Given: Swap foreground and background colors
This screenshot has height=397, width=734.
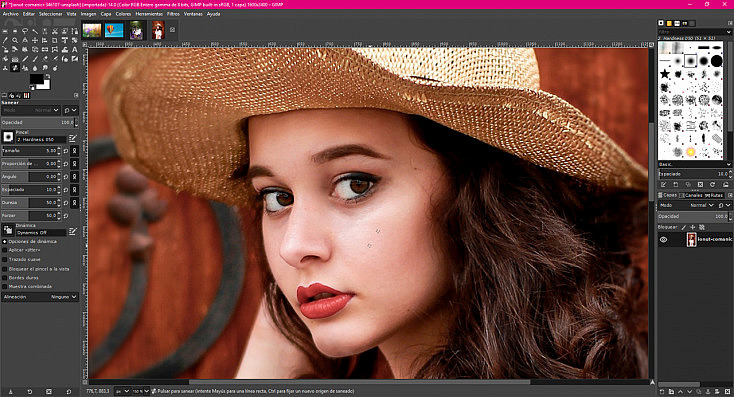Looking at the screenshot, I should click(47, 75).
